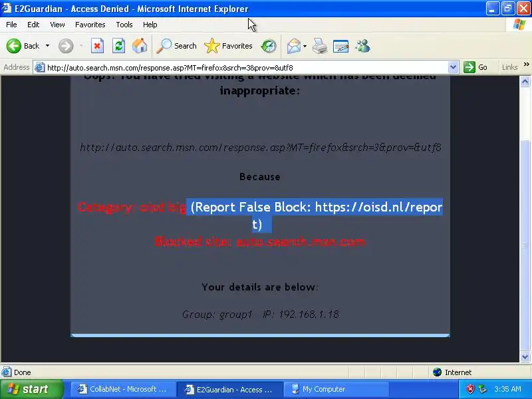Click the 'IP: 192.168.1.18' text
532x399 pixels.
(301, 314)
